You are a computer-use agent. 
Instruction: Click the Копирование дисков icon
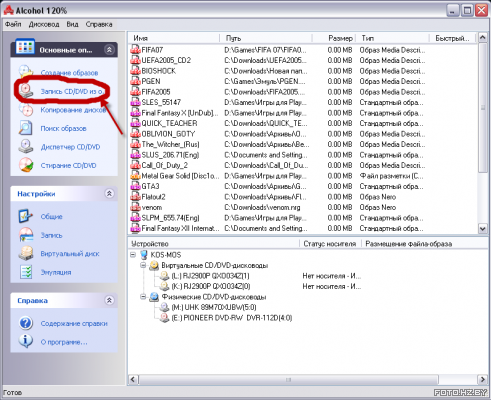point(26,109)
